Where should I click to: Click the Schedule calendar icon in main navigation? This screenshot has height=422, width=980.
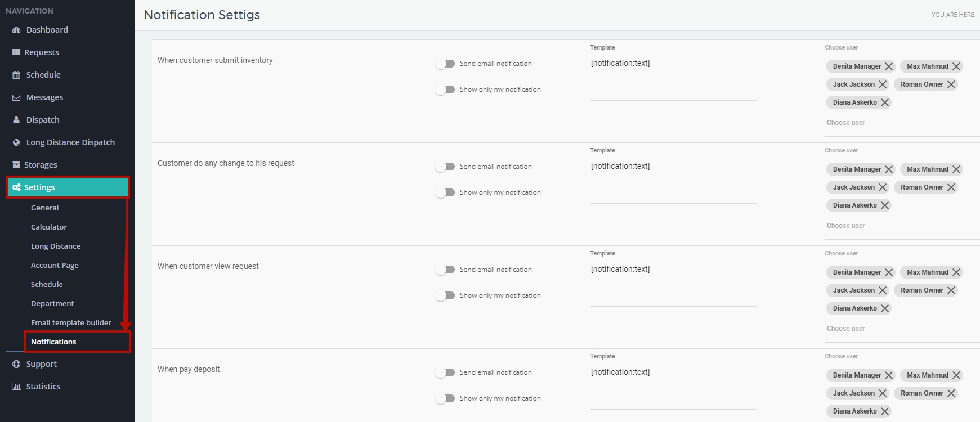point(16,75)
